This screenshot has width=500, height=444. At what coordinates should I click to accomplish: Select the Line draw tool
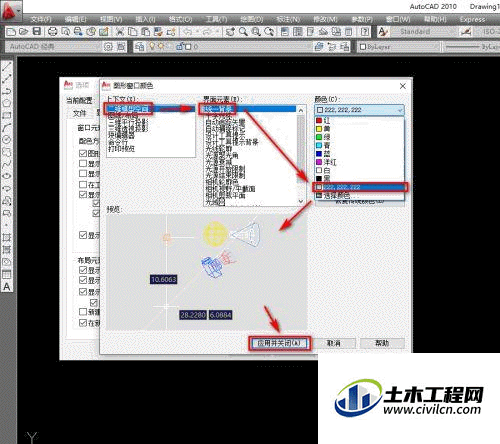coord(7,66)
